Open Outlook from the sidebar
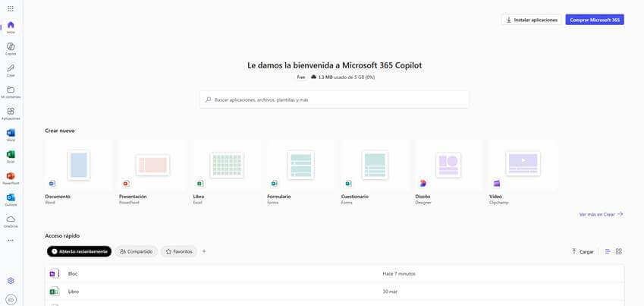Image resolution: width=644 pixels, height=306 pixels. click(x=11, y=199)
